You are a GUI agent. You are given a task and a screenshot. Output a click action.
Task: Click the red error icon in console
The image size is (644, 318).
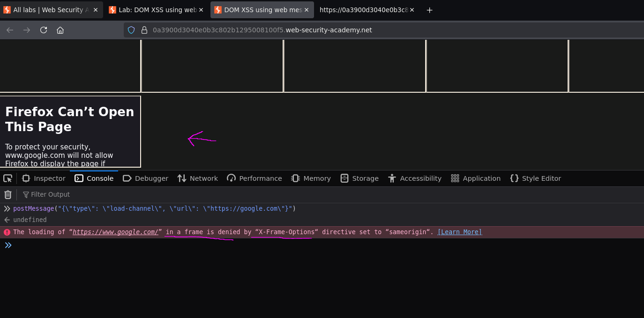click(x=7, y=232)
